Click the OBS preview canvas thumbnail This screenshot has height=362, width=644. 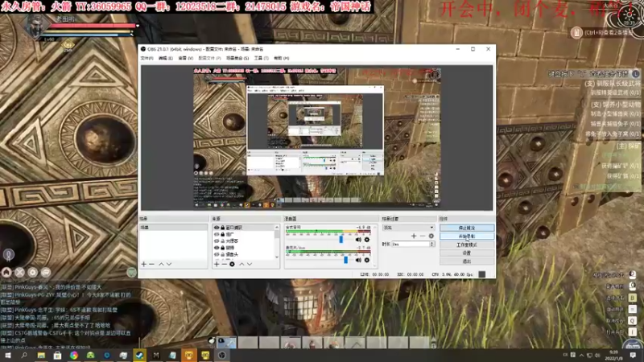pyautogui.click(x=316, y=138)
